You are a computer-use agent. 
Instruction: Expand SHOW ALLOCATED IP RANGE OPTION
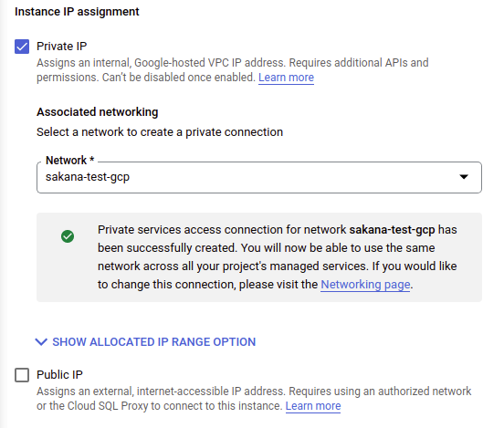tap(145, 342)
